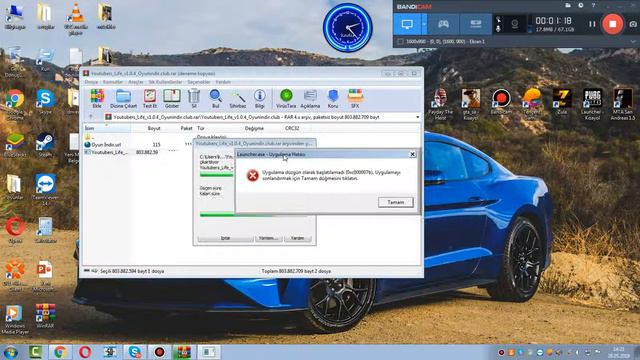Image resolution: width=640 pixels, height=360 pixels.
Task: Open the Dosya menu in WinRAR
Action: click(91, 82)
